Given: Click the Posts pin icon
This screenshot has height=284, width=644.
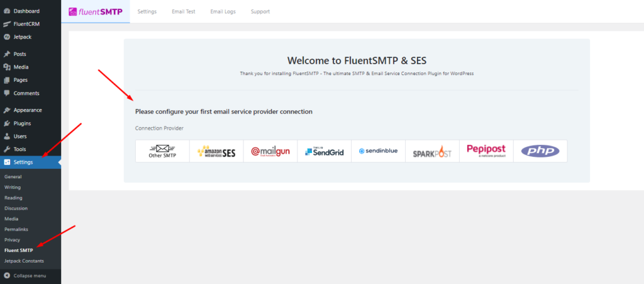Looking at the screenshot, I should [6, 54].
